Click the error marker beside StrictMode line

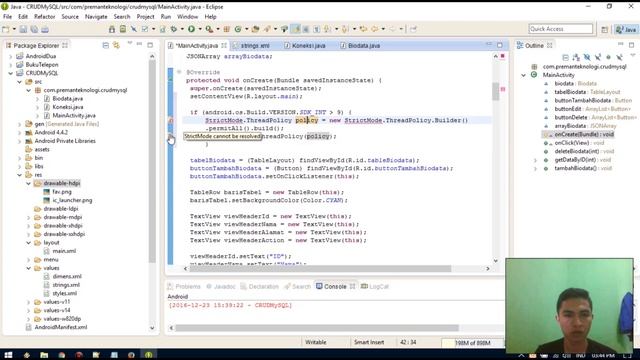(171, 120)
